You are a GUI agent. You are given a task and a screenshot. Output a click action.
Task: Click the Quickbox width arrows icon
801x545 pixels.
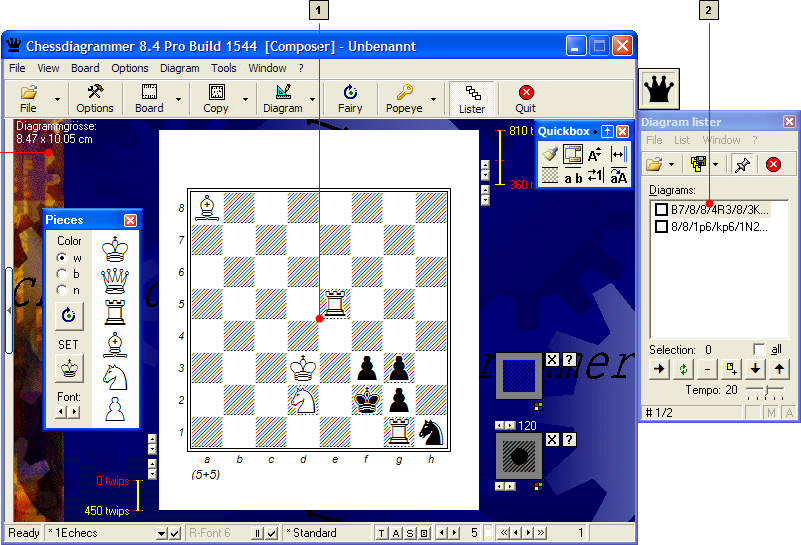tap(618, 154)
